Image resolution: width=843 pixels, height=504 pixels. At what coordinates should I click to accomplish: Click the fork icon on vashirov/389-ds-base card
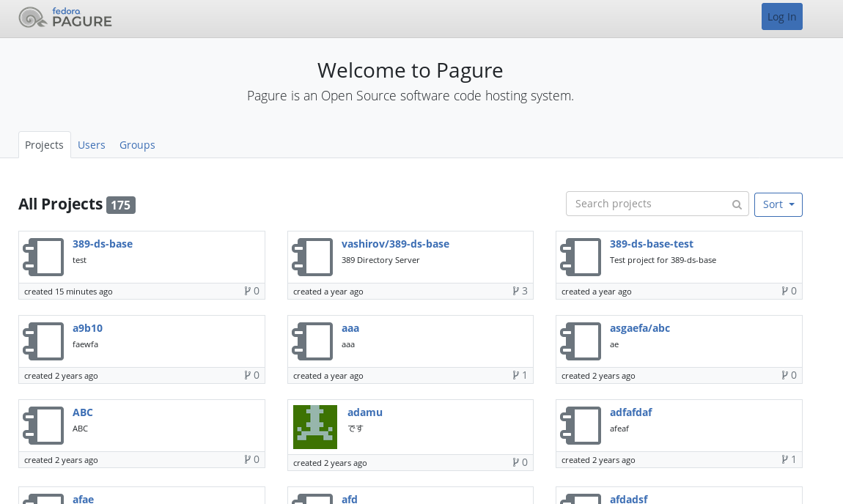click(515, 292)
